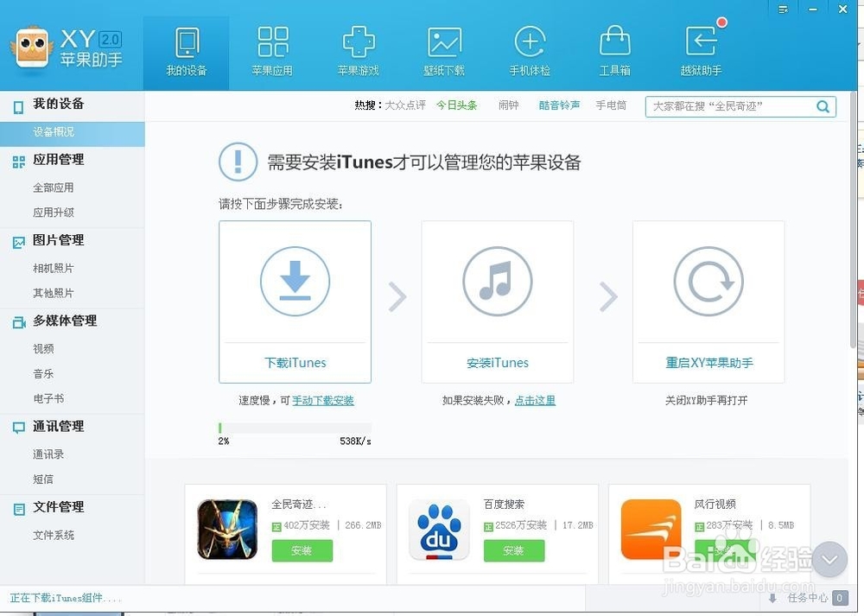Click the 安装iTunes music note icon
This screenshot has height=616, width=864.
click(498, 280)
